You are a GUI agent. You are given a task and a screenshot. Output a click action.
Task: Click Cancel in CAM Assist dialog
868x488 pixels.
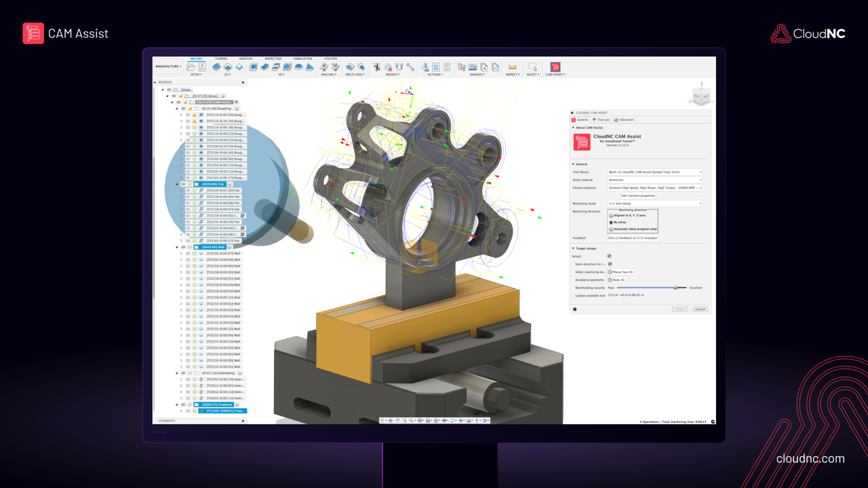(x=700, y=309)
